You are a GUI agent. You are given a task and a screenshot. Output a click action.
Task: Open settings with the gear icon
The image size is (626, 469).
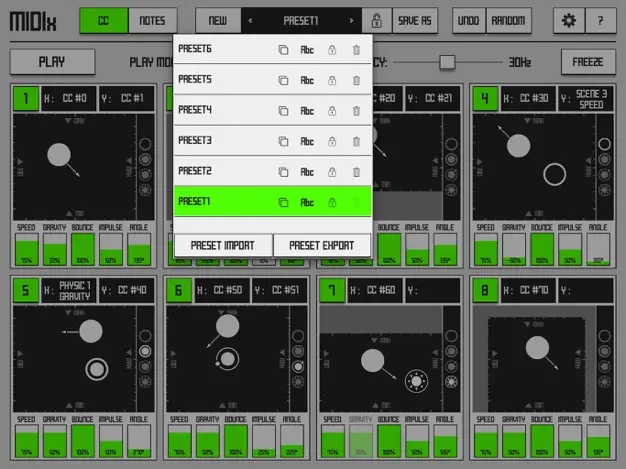(569, 20)
